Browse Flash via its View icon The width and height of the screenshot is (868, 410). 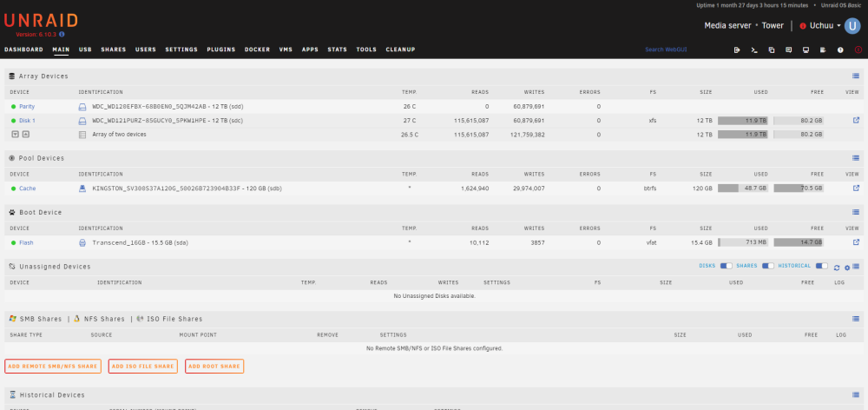pos(856,242)
